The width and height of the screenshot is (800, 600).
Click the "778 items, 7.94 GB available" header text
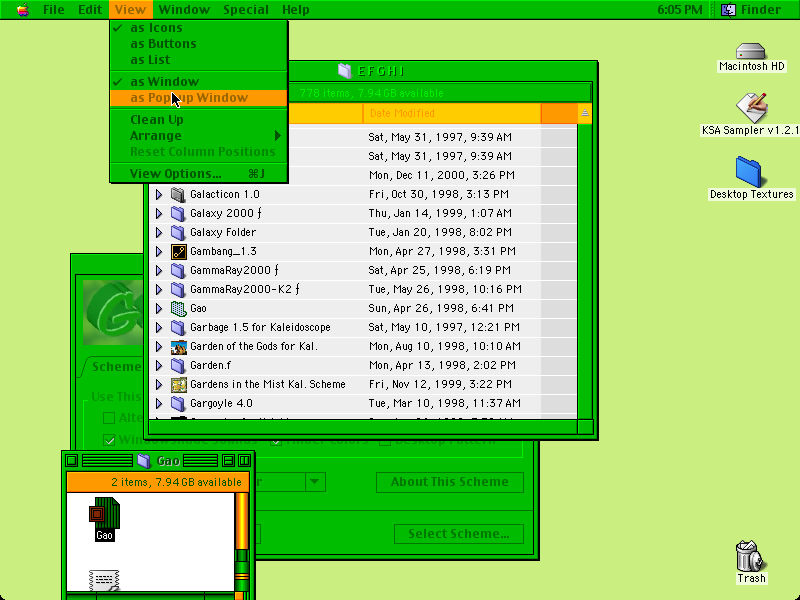pyautogui.click(x=371, y=93)
